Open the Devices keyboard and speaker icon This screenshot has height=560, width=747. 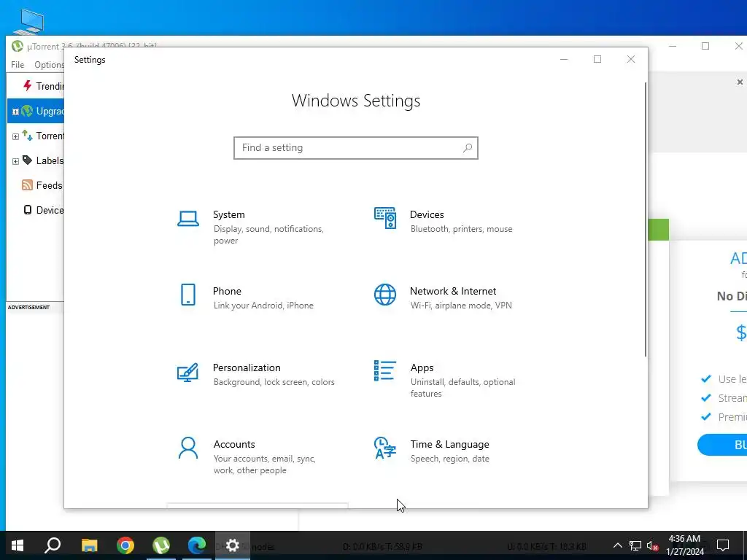pyautogui.click(x=385, y=218)
